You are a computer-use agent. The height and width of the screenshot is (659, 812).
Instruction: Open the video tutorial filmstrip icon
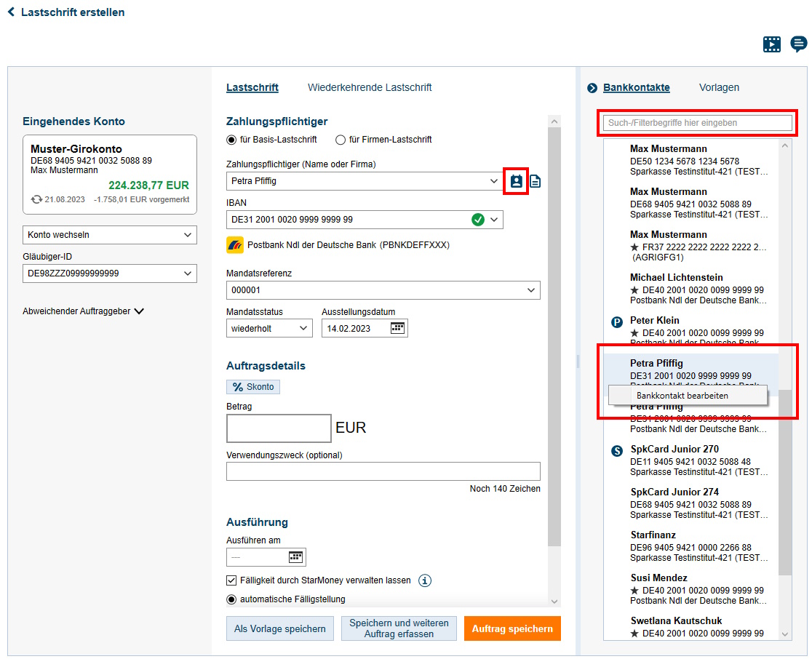coord(772,44)
